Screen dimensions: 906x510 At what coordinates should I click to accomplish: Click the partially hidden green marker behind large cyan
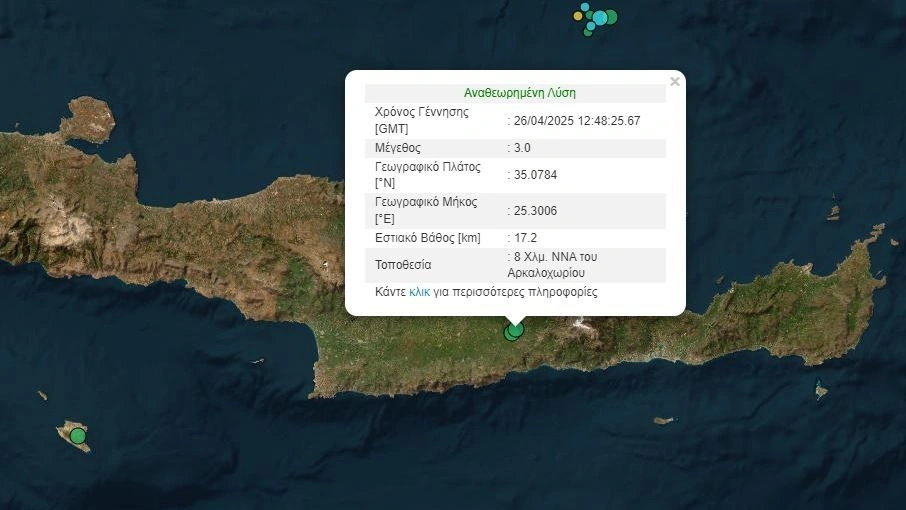589,15
